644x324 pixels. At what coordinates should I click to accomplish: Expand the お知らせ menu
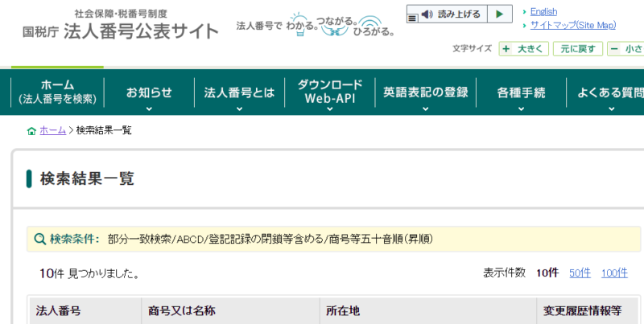(x=149, y=92)
